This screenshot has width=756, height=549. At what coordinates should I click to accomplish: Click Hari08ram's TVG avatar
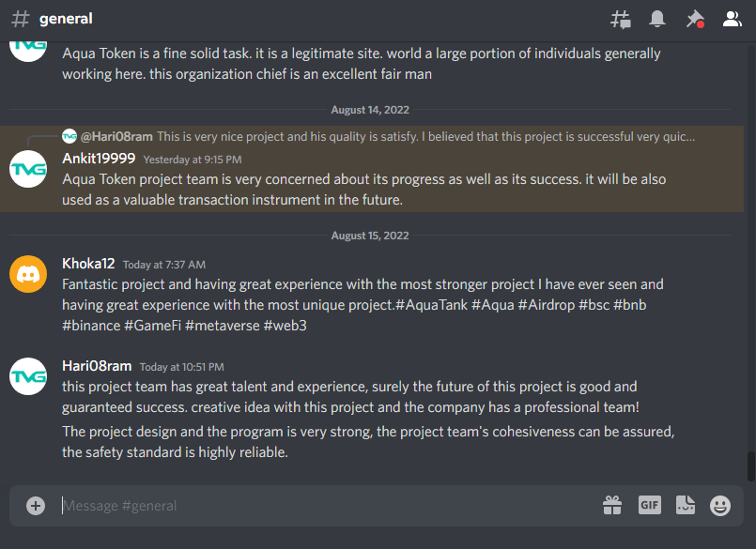coord(28,376)
